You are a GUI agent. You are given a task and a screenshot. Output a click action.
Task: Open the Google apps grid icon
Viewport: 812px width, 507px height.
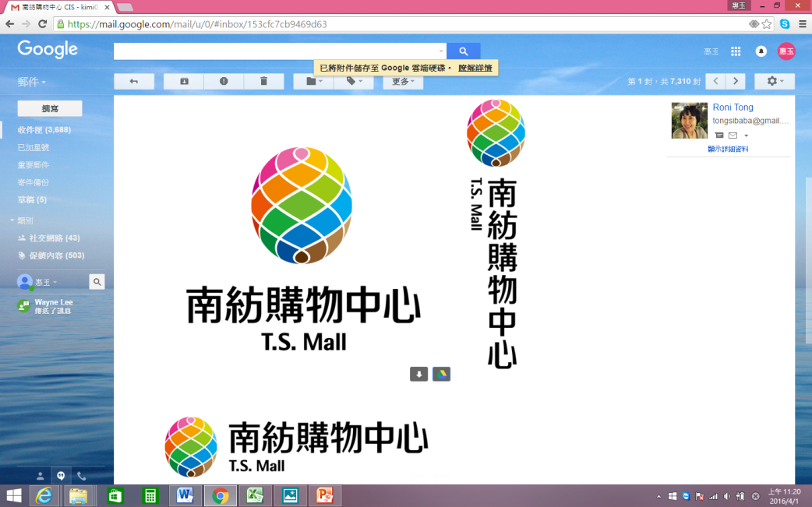[x=736, y=51]
